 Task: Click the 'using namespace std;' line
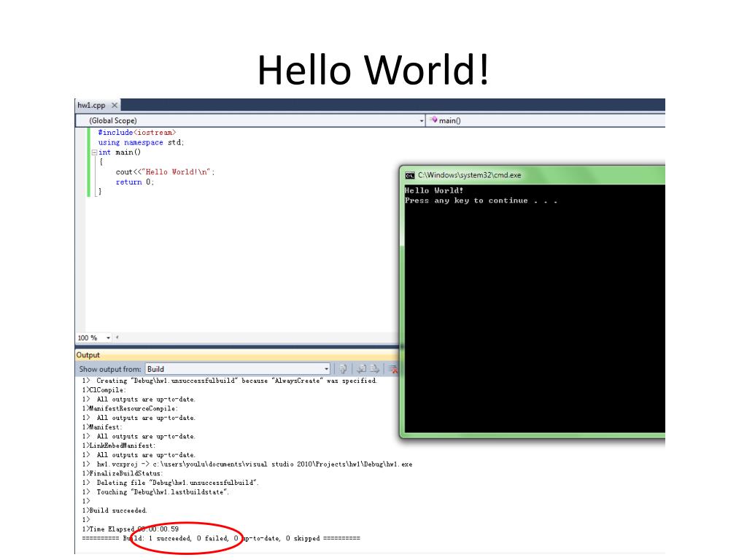(141, 142)
